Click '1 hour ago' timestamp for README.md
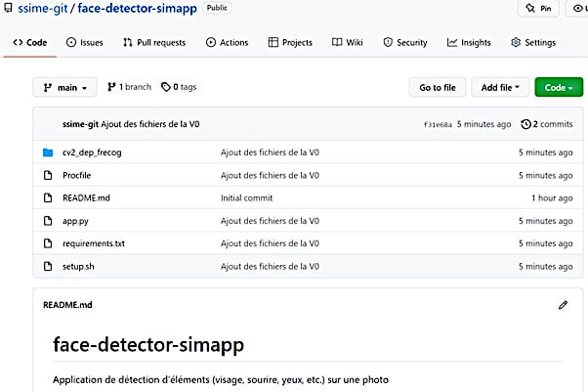Viewport: 588px width, 392px height. point(552,197)
